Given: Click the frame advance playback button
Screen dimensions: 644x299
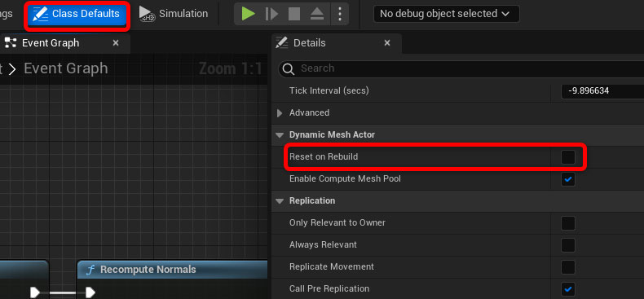Looking at the screenshot, I should tap(271, 14).
